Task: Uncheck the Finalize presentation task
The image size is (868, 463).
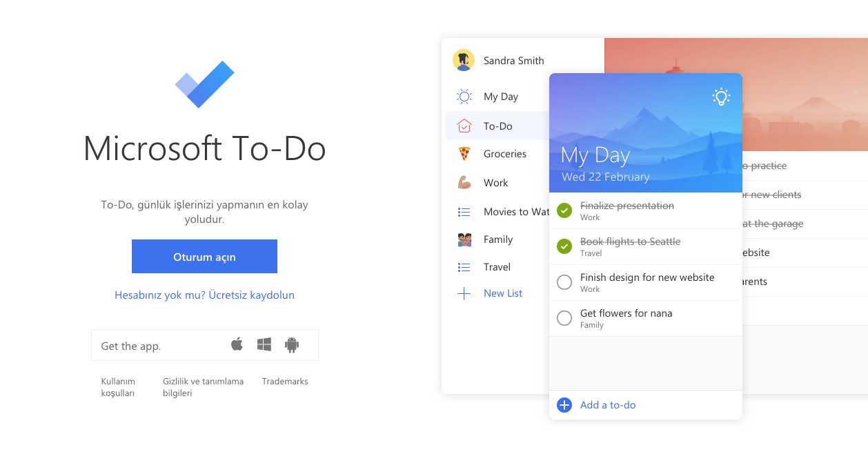Action: point(564,210)
